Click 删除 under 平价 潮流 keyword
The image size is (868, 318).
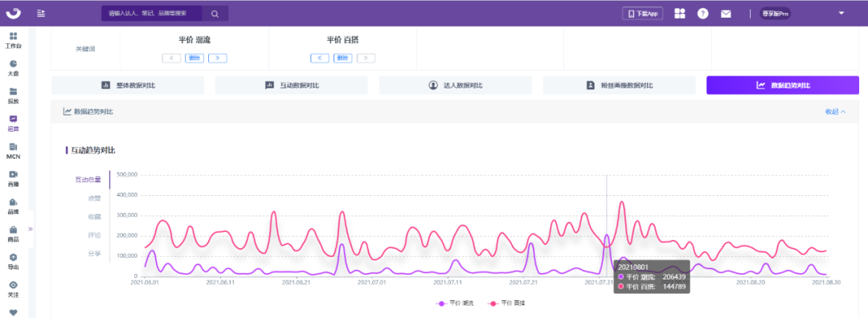[x=194, y=58]
